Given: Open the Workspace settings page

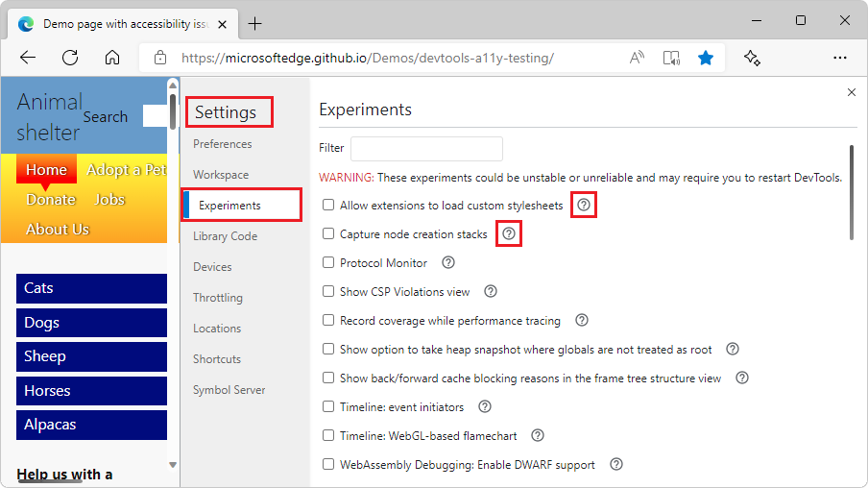Looking at the screenshot, I should pos(221,175).
